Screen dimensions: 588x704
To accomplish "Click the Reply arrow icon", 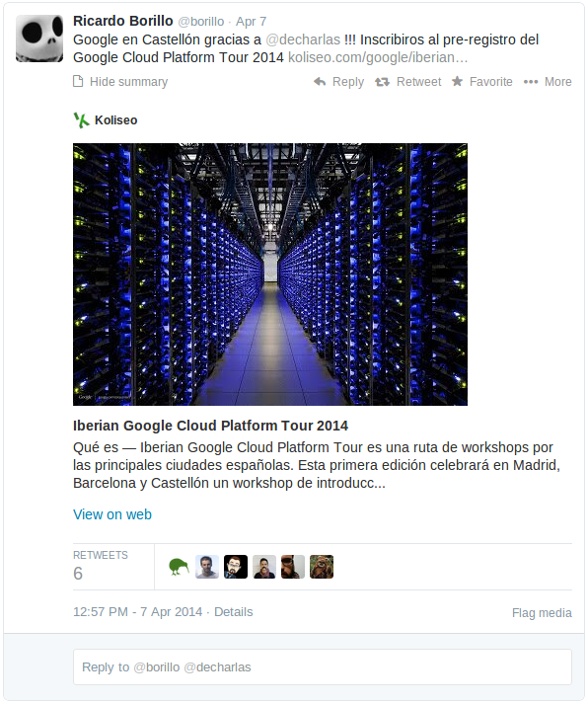I will click(320, 81).
